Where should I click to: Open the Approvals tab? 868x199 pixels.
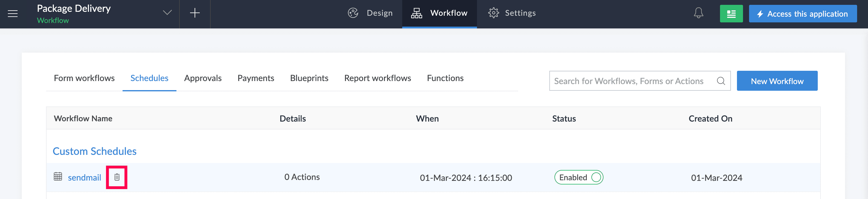coord(202,78)
